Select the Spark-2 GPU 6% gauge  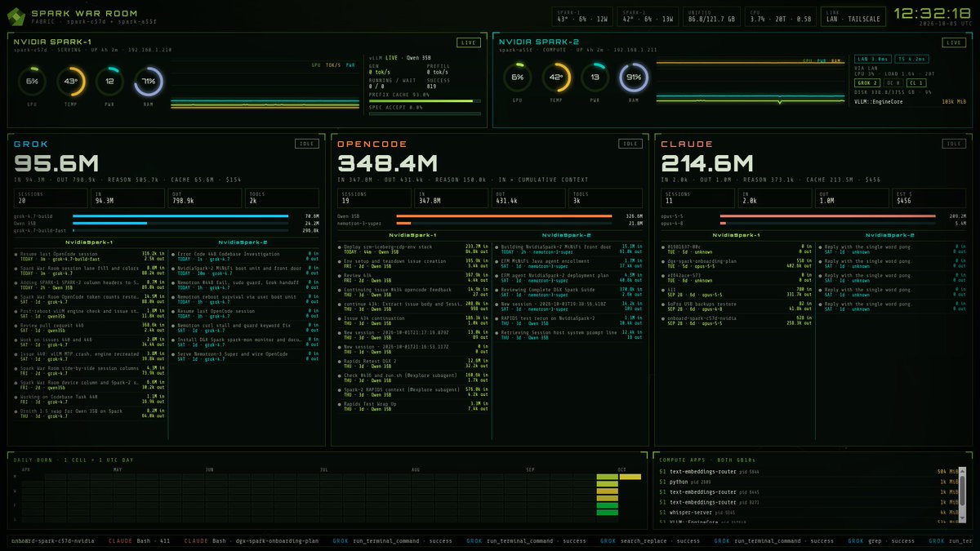(517, 77)
